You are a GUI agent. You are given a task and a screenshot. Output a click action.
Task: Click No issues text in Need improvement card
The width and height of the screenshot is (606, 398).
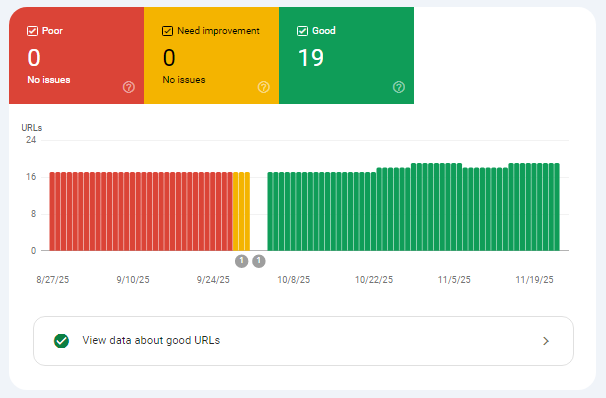point(184,80)
